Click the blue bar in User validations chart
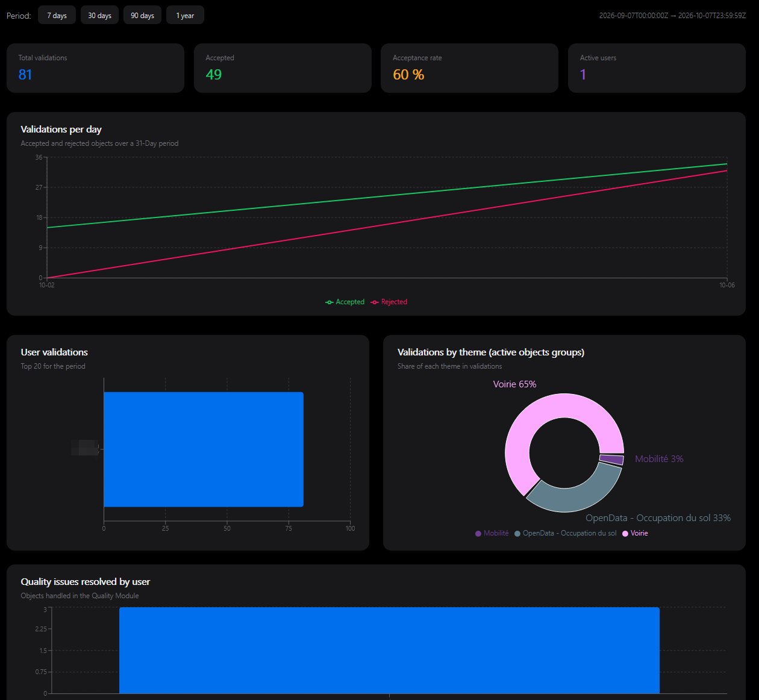Image resolution: width=759 pixels, height=700 pixels. coord(204,449)
